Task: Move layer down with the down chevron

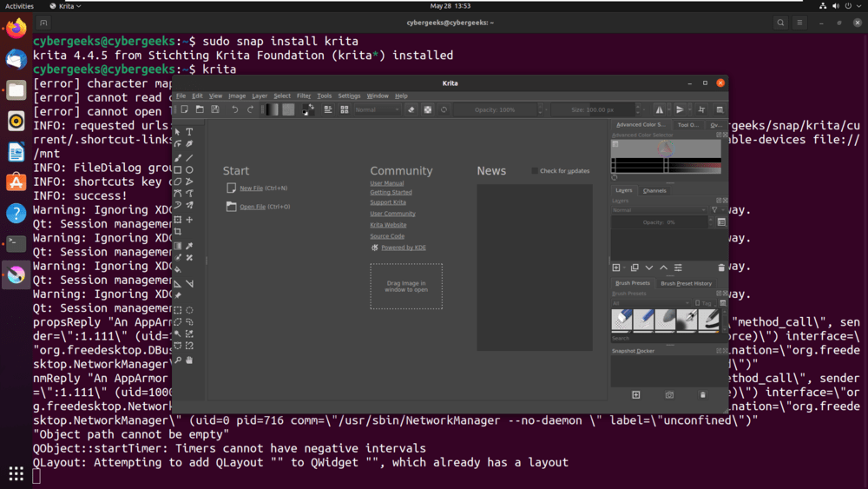Action: coord(648,268)
